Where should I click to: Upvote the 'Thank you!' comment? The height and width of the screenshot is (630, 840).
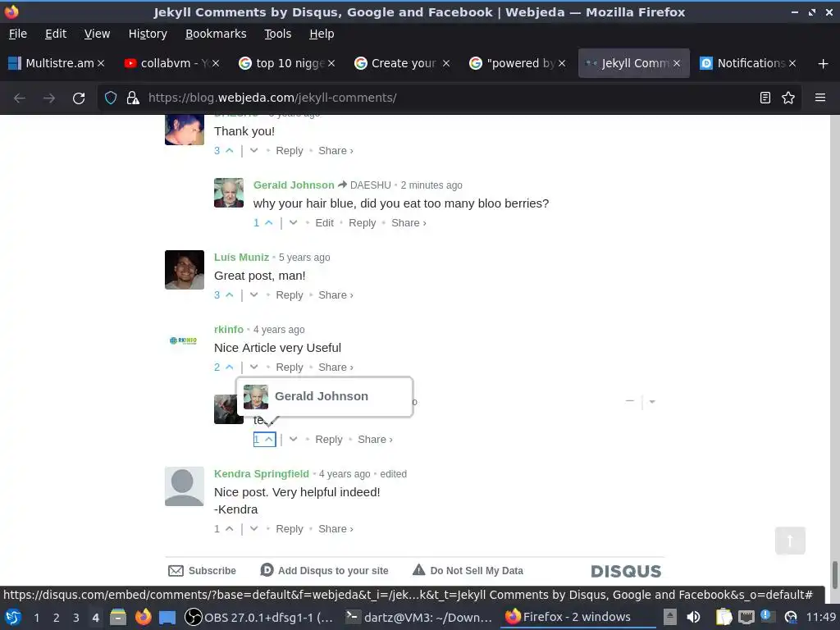tap(230, 151)
